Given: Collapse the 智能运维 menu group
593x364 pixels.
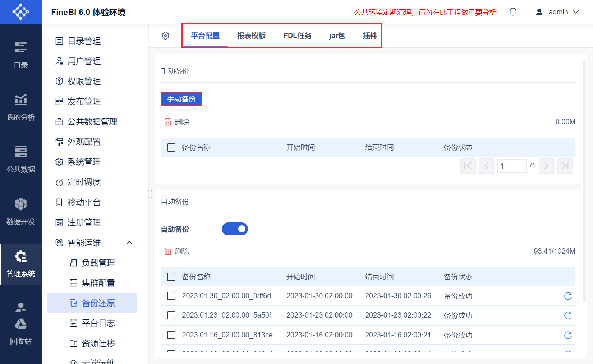Looking at the screenshot, I should [129, 243].
